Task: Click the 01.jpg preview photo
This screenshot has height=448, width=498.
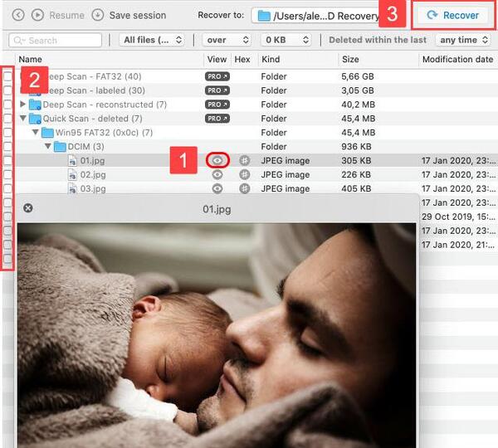Action: tap(217, 335)
